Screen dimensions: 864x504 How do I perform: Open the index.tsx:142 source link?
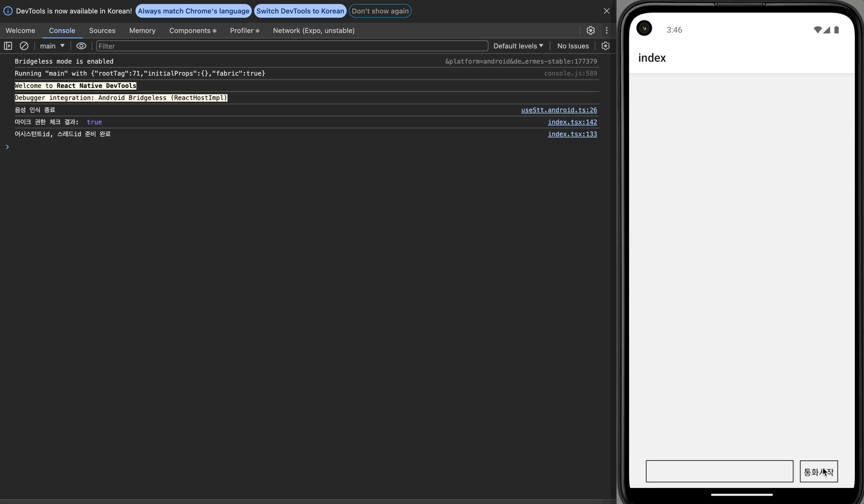pyautogui.click(x=572, y=122)
